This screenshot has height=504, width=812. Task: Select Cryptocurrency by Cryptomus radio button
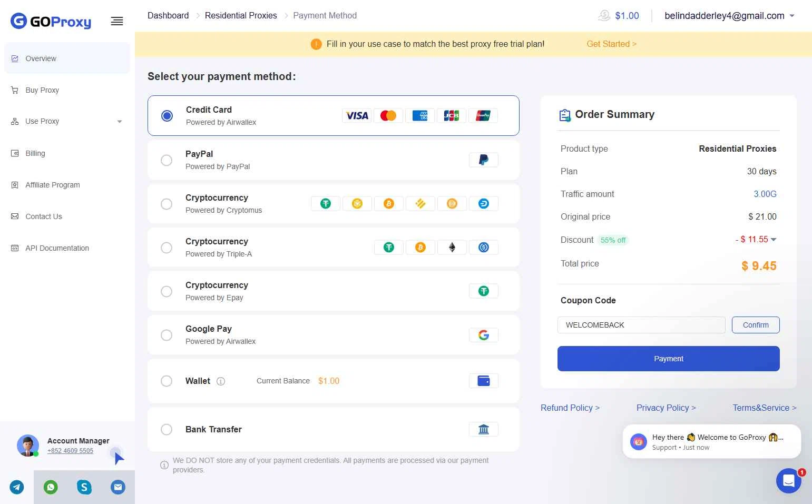pyautogui.click(x=167, y=204)
